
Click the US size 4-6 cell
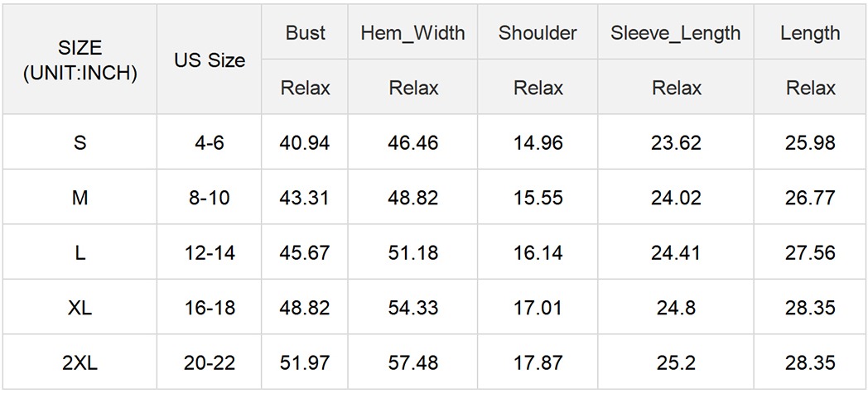(210, 142)
